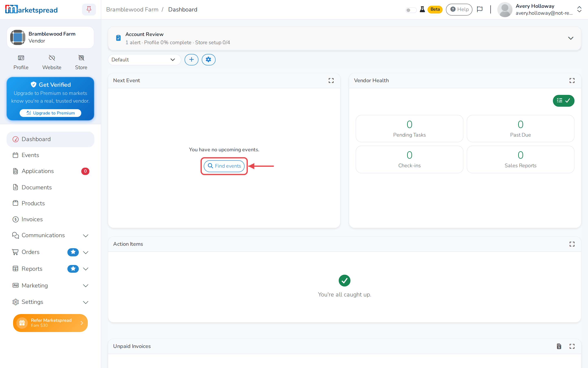Click Upgrade to Premium button

coord(50,113)
